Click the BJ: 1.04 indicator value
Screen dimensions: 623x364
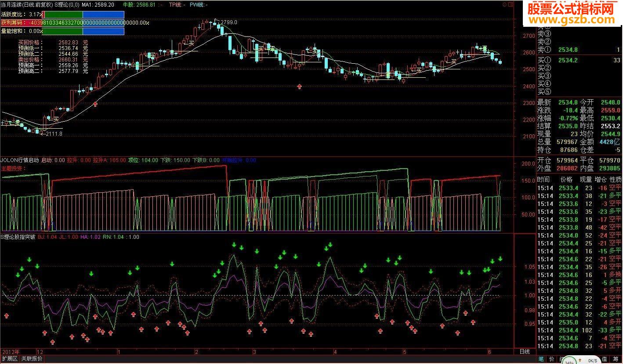(47, 237)
